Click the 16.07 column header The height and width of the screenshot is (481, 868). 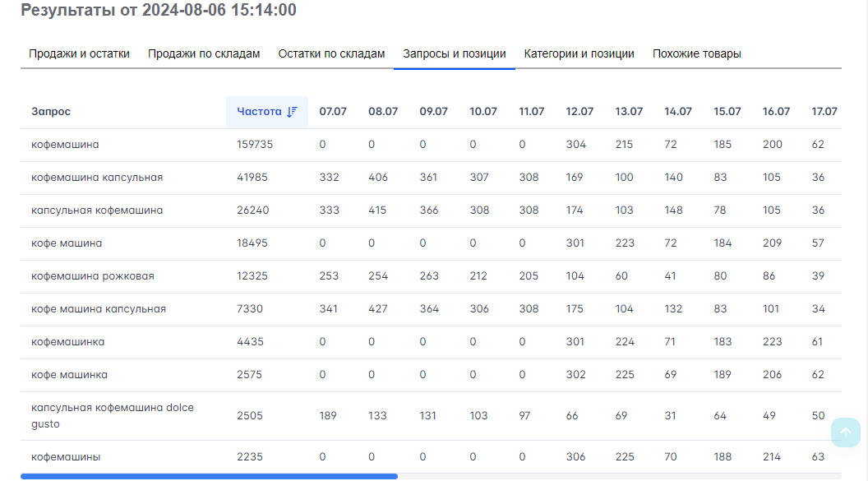click(x=776, y=111)
